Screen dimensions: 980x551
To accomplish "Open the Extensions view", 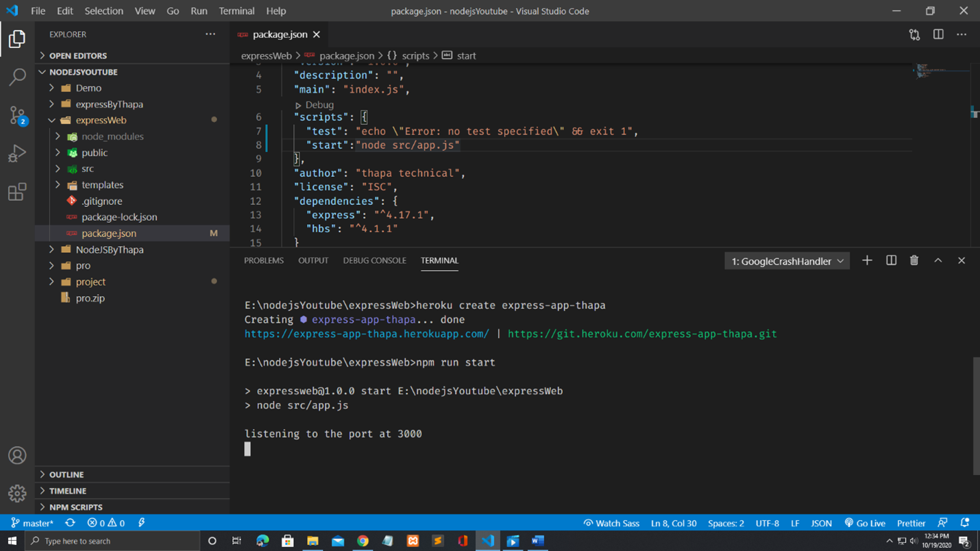I will pyautogui.click(x=17, y=192).
